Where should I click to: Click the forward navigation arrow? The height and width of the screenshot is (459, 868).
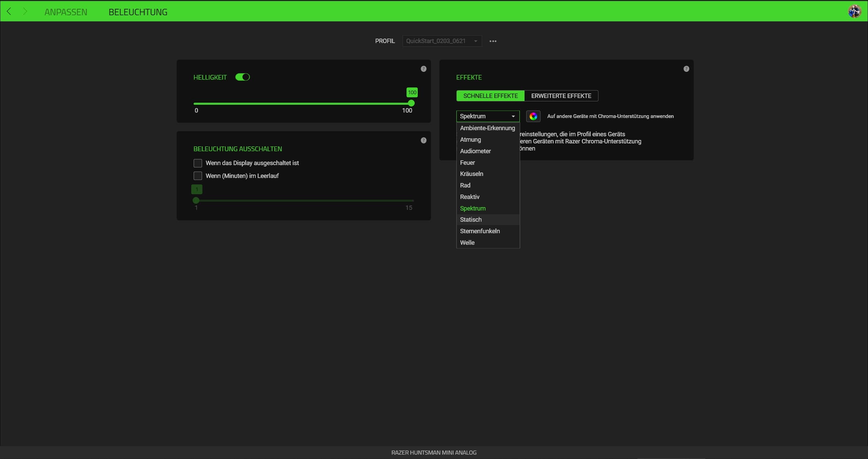pyautogui.click(x=25, y=12)
